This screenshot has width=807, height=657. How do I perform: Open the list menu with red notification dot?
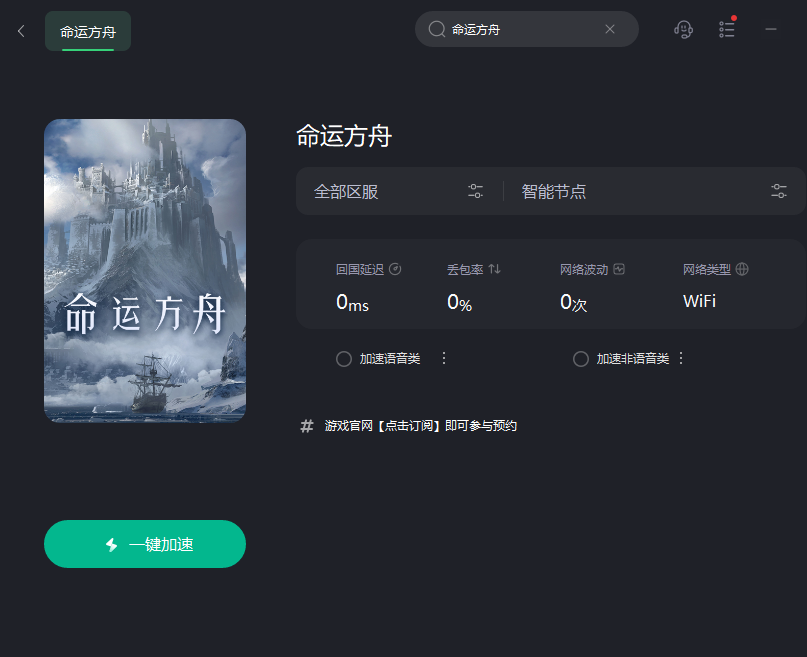727,29
